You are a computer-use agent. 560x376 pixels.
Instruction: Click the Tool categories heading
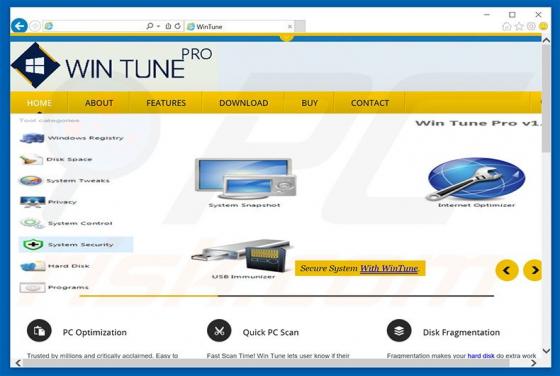49,120
